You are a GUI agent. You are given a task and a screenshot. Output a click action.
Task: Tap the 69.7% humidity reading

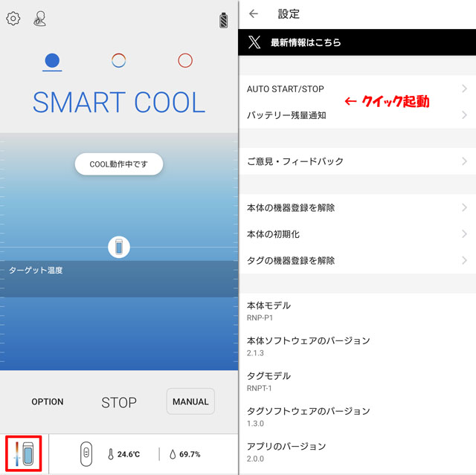pyautogui.click(x=190, y=454)
